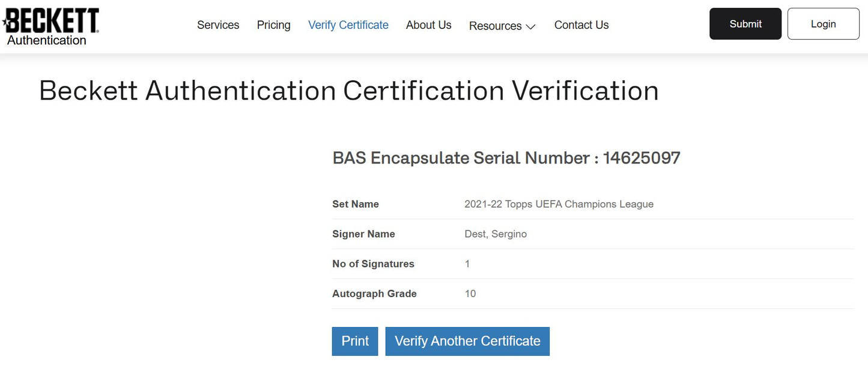Click the Login button
The image size is (868, 372).
tap(823, 24)
